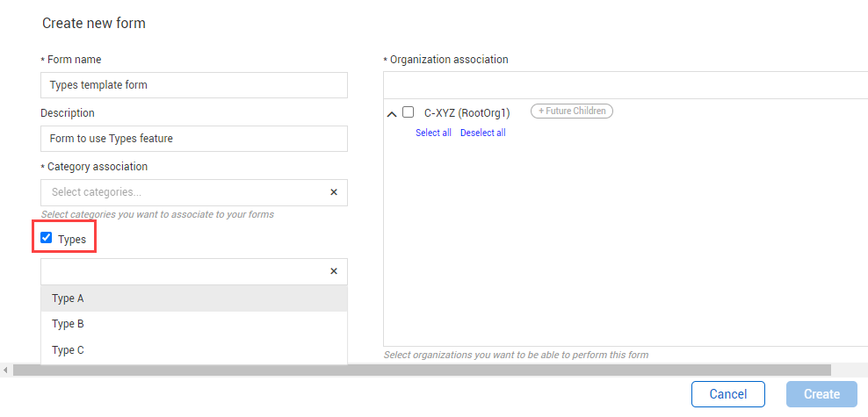Screen dimensions: 868x417
Task: Click the horizontal scrollbar thumb
Action: pos(422,370)
